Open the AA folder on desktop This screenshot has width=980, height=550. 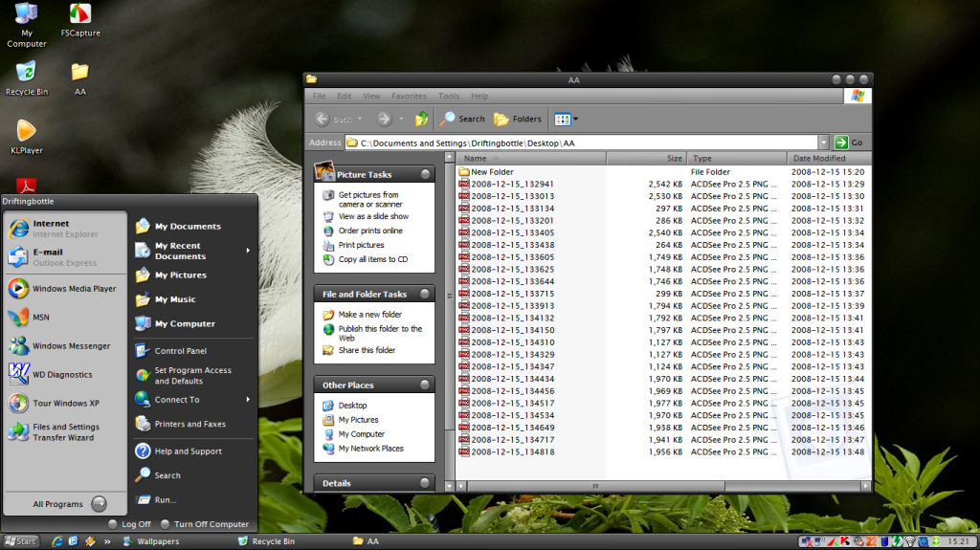(80, 78)
